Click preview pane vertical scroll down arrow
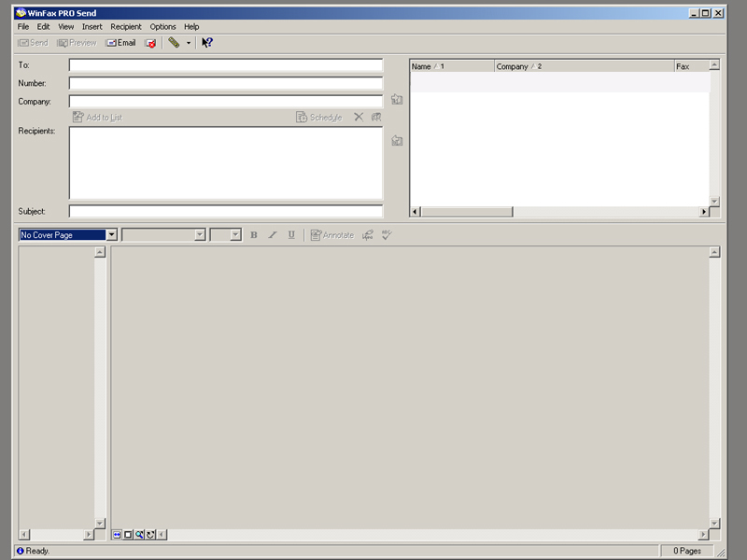Viewport: 747px width, 560px height. [714, 524]
